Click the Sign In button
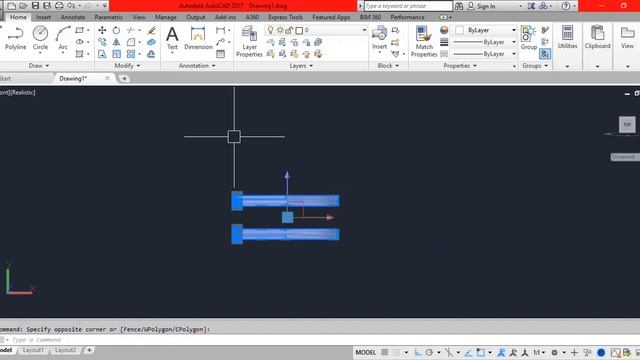 (482, 6)
